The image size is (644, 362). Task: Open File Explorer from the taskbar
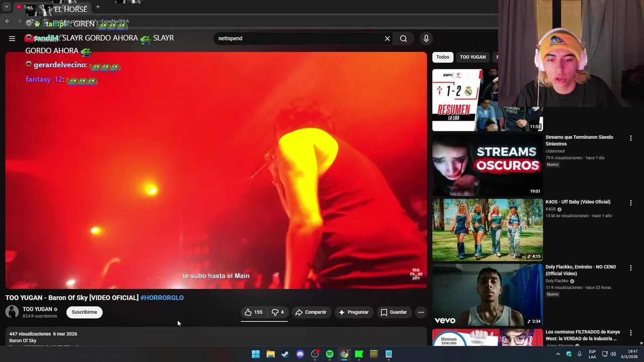(x=270, y=354)
